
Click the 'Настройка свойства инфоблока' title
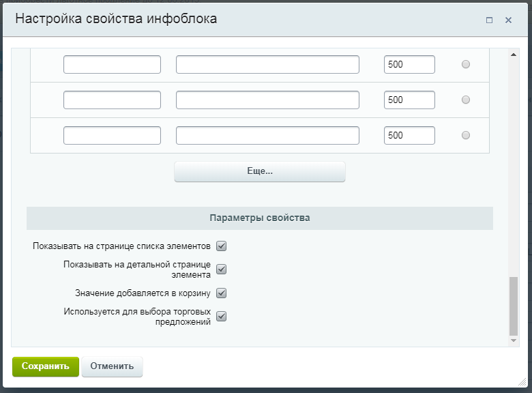point(116,18)
